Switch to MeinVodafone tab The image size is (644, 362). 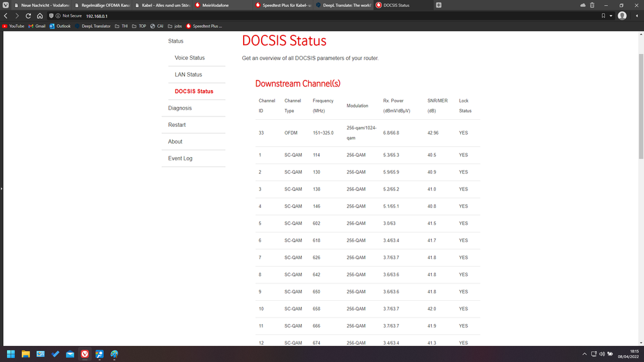pos(222,5)
